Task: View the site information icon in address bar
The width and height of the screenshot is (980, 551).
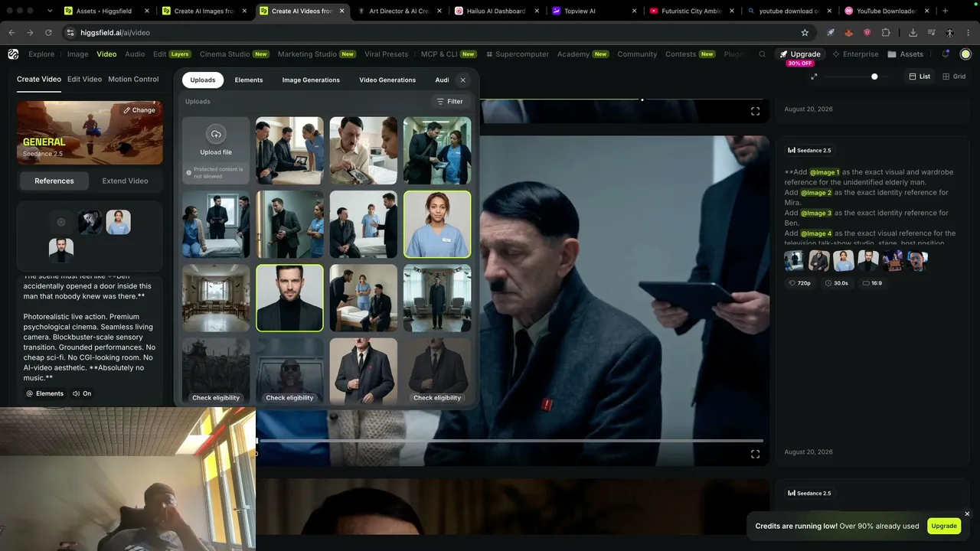Action: [70, 33]
